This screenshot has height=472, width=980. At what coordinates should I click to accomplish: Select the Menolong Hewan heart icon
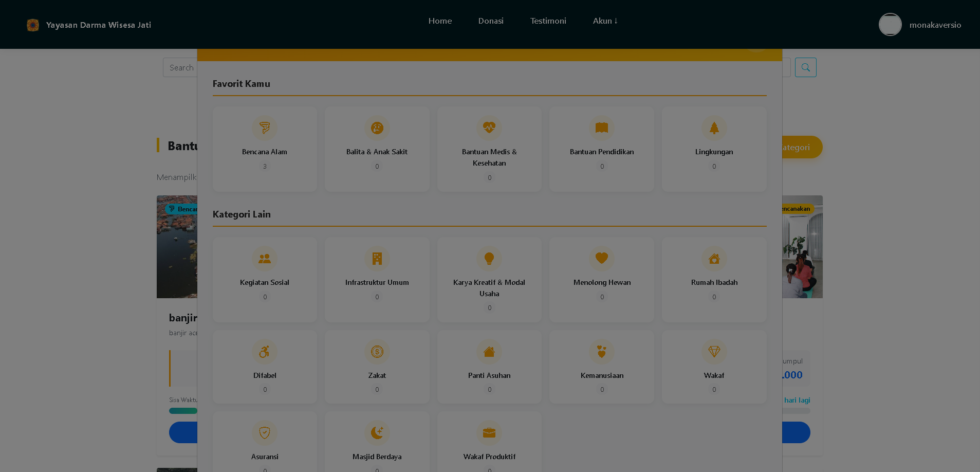[x=602, y=258]
